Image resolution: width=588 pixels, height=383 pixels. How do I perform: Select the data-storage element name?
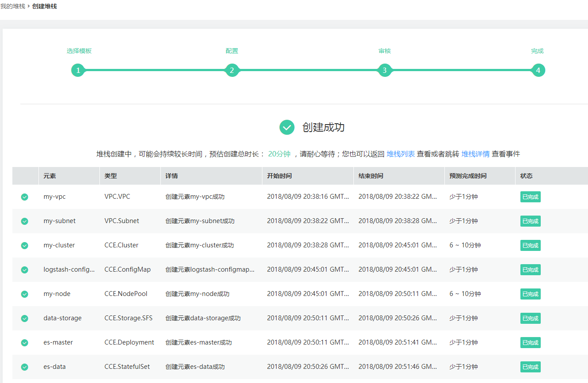pos(62,318)
